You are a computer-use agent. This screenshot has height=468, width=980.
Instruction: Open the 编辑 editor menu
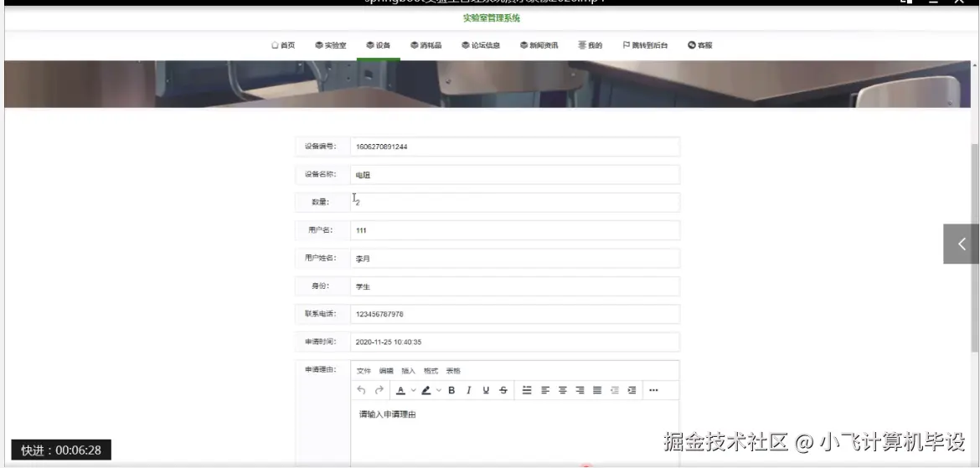point(386,371)
